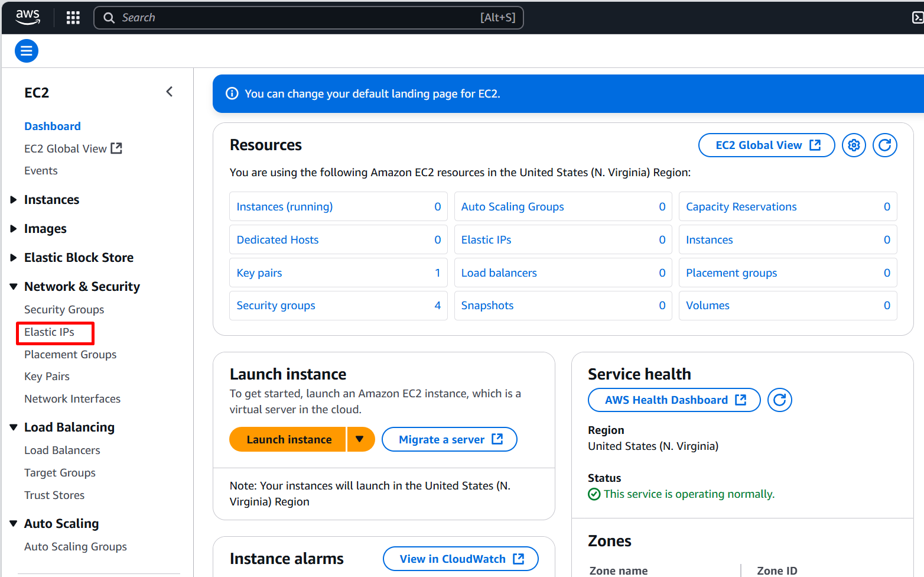Toggle the blue hamburger navigation menu
Screen dimensions: 924x577
click(27, 51)
